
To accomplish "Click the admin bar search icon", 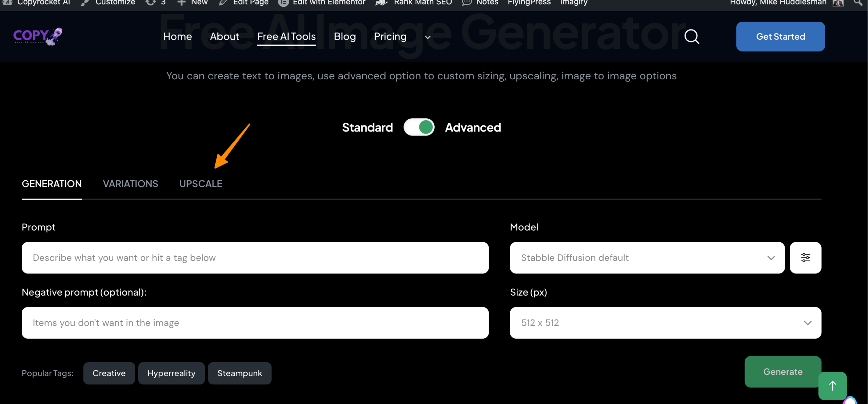I will point(858,3).
